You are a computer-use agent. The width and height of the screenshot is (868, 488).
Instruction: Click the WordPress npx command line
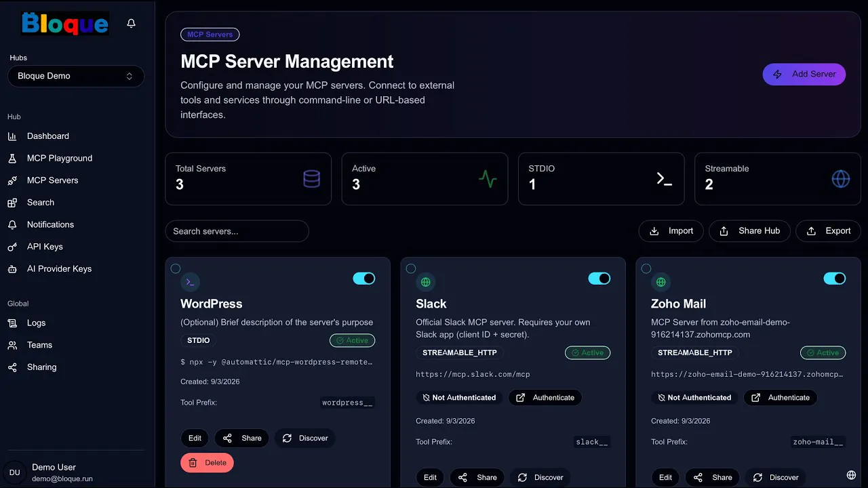pos(277,362)
